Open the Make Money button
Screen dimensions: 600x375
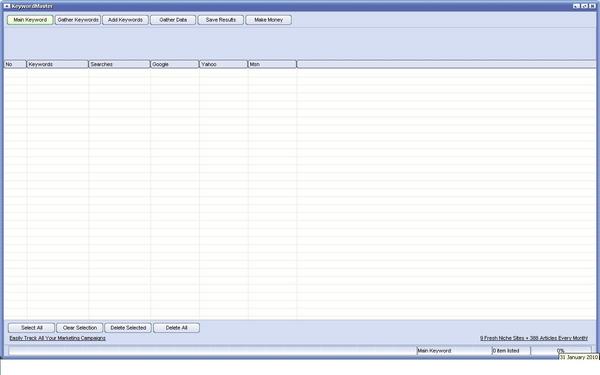coord(269,20)
